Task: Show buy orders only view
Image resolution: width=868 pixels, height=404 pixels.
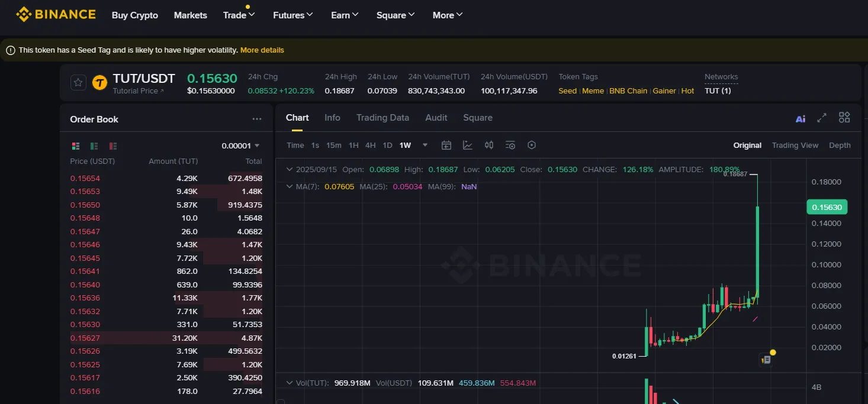Action: (94, 146)
